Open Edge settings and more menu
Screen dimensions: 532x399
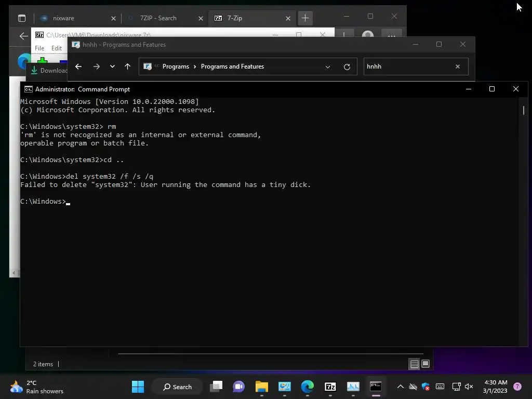pyautogui.click(x=392, y=36)
